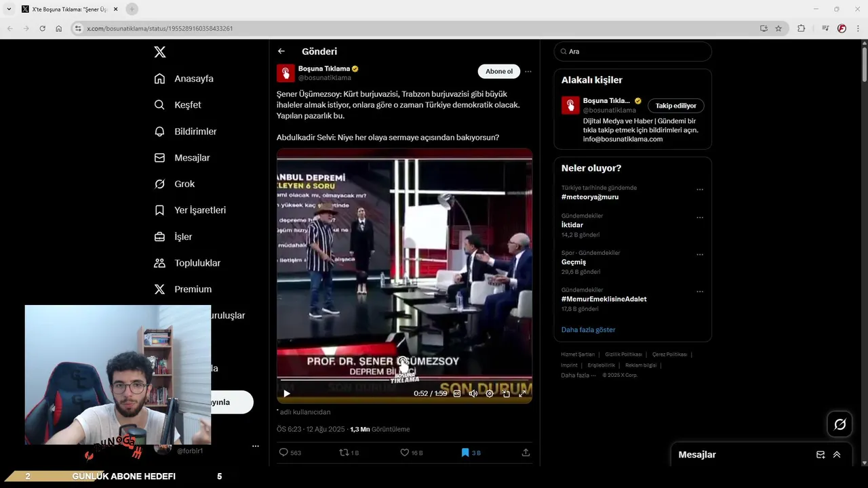This screenshot has height=488, width=868.
Task: Play the video
Action: click(x=287, y=393)
